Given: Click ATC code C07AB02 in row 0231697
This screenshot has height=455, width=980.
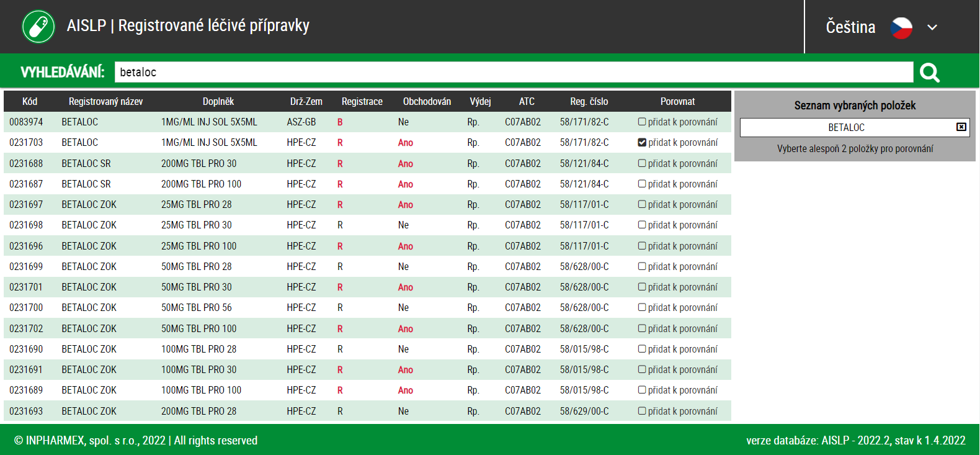Looking at the screenshot, I should coord(523,204).
